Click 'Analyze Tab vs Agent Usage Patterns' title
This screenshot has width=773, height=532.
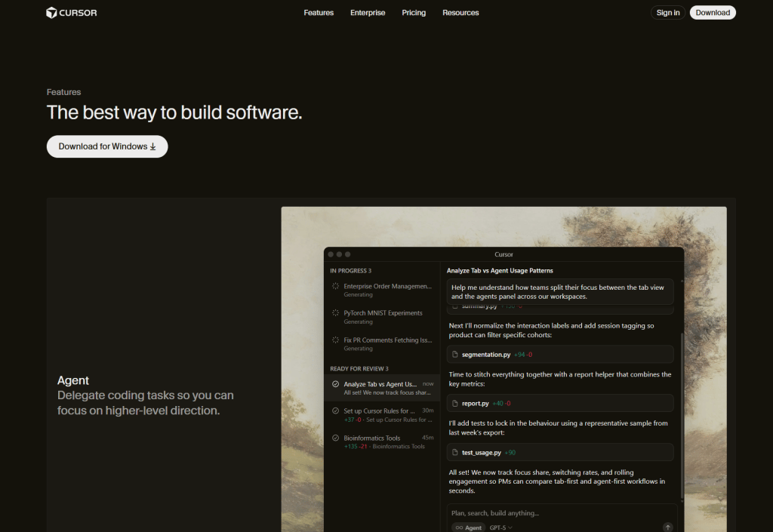500,270
